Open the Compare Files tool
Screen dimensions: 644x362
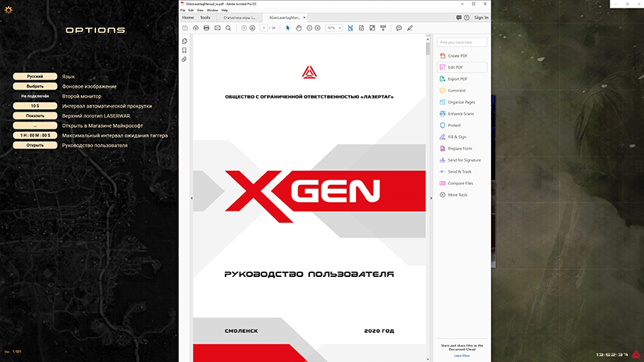[x=460, y=183]
